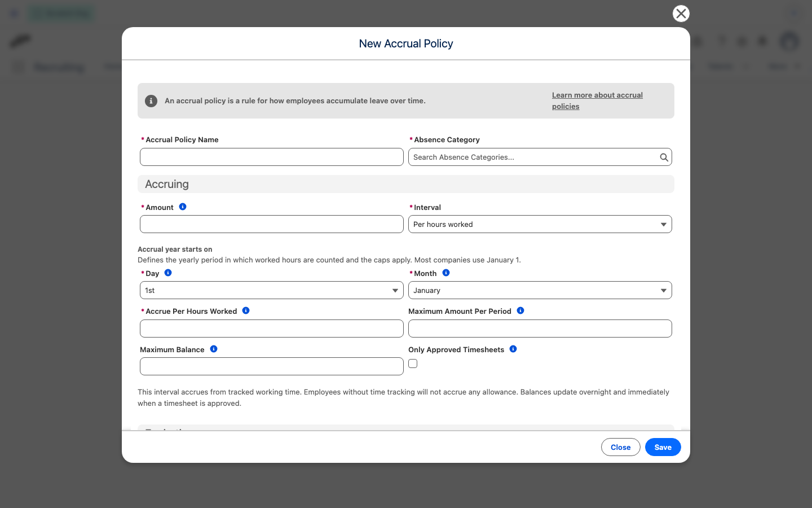Click the 'Accrual year starts on' label

coord(175,249)
